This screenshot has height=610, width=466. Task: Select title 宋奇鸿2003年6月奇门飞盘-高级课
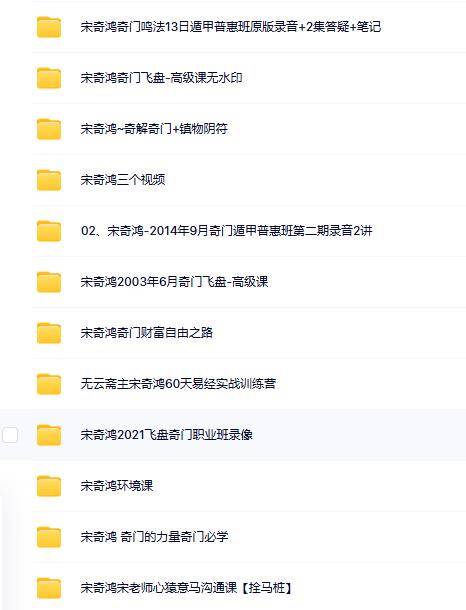(174, 282)
